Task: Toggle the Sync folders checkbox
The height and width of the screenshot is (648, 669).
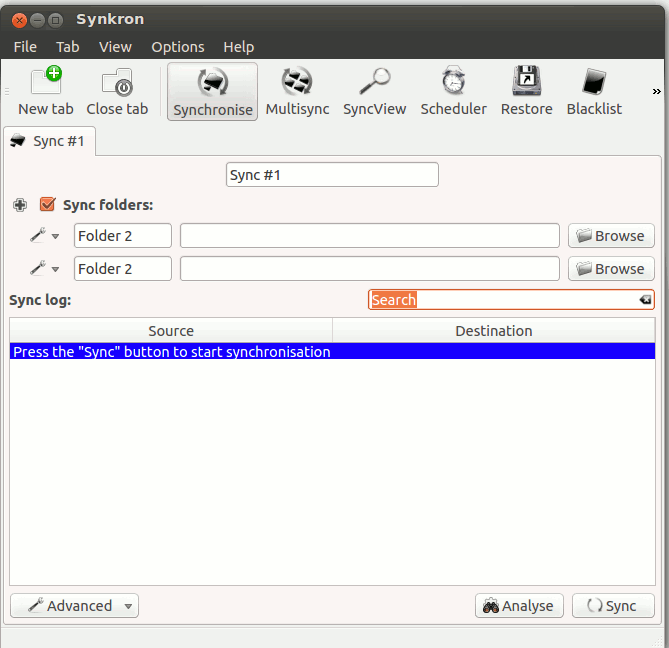Action: click(x=47, y=204)
